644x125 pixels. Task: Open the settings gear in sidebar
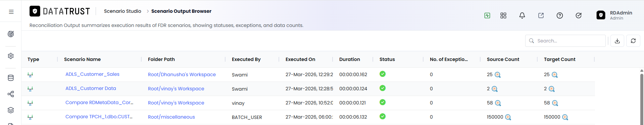coord(11,56)
